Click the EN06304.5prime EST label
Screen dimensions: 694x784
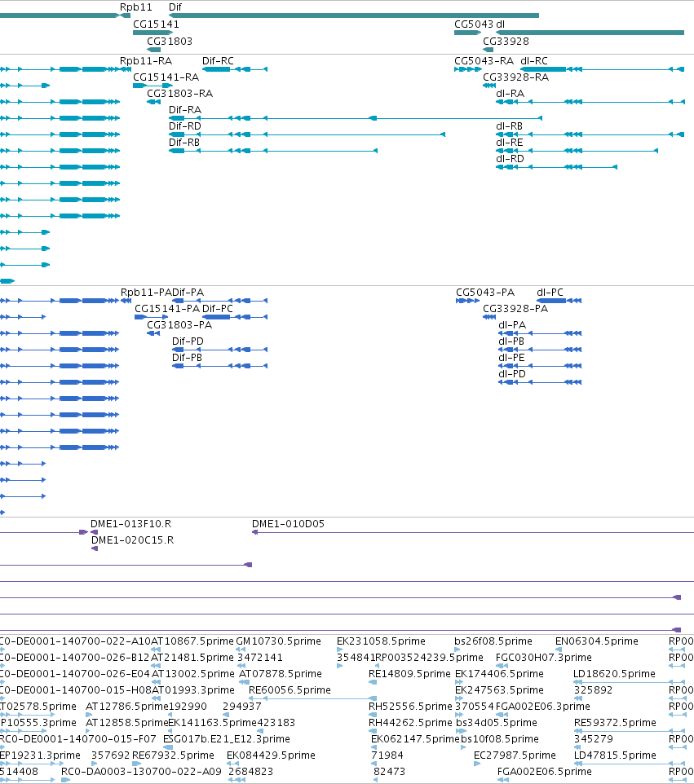597,641
